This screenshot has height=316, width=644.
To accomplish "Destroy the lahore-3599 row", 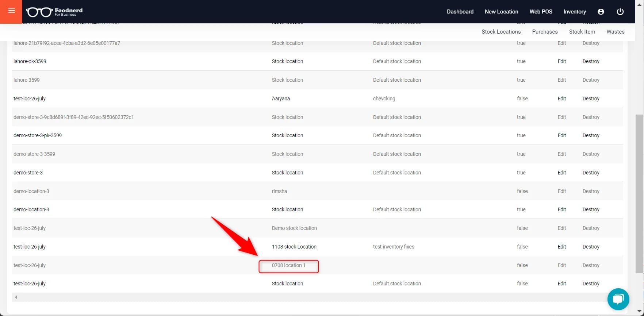I will point(591,80).
